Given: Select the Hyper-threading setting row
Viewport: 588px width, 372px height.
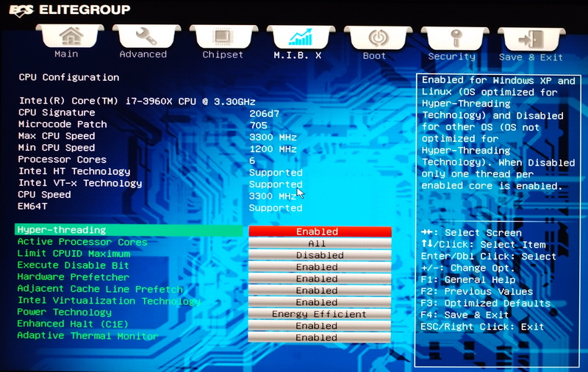Looking at the screenshot, I should tap(129, 230).
